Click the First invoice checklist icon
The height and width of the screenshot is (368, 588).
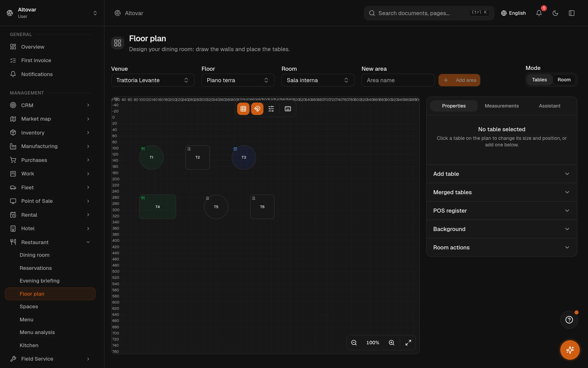[13, 60]
